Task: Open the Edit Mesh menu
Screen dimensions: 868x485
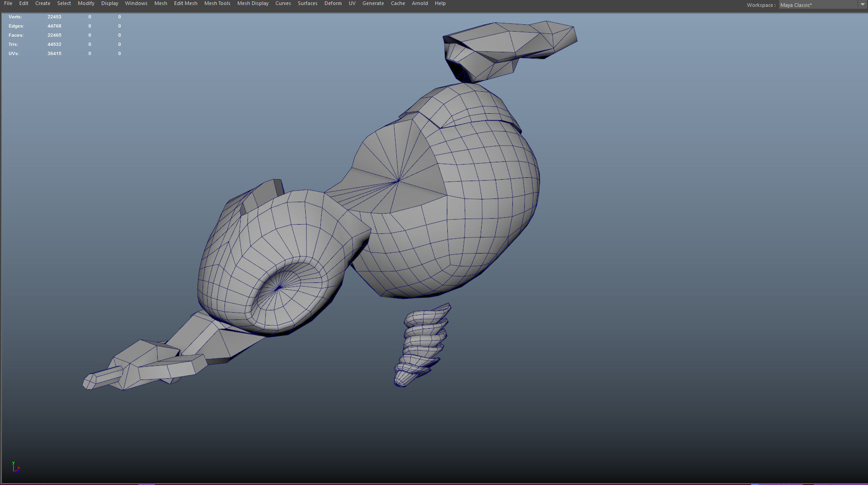Action: click(x=186, y=4)
